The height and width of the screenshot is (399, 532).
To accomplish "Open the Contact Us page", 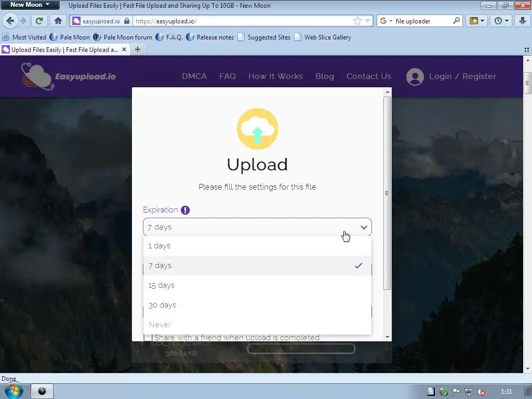I will point(369,76).
